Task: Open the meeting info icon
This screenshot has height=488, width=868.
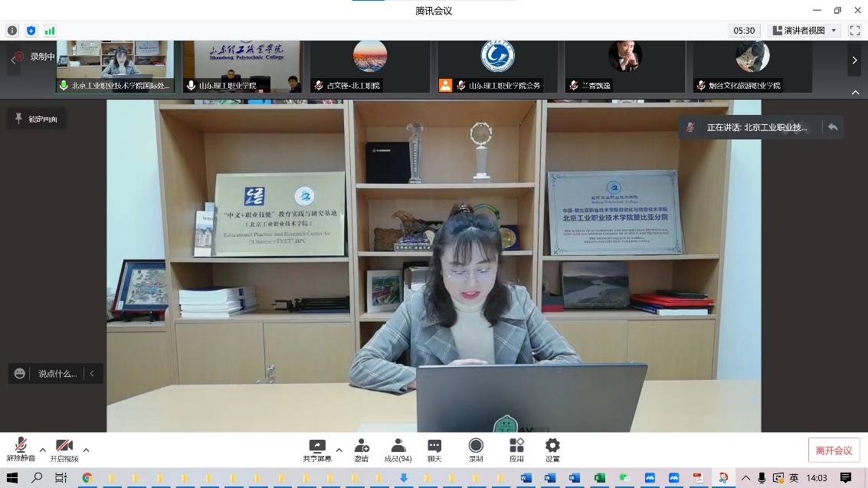Action: [12, 31]
